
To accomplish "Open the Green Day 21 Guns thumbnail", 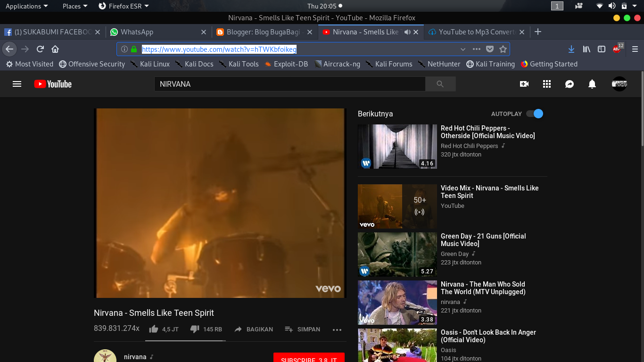I will (397, 255).
